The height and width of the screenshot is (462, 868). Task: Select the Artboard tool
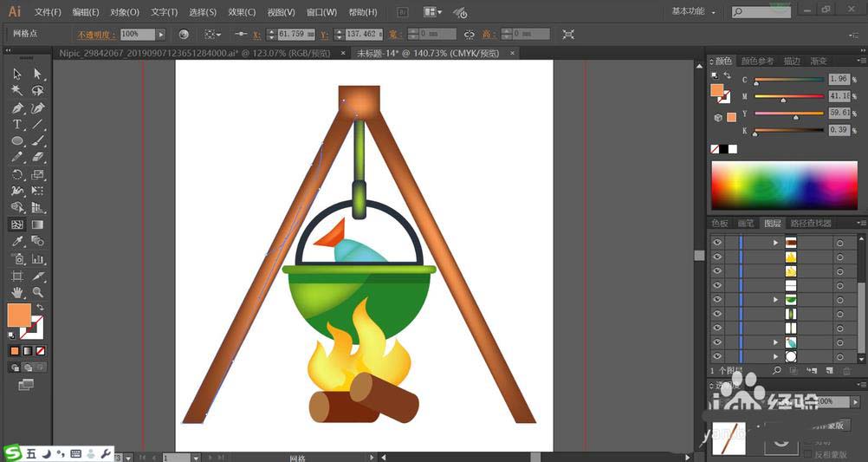[x=17, y=276]
